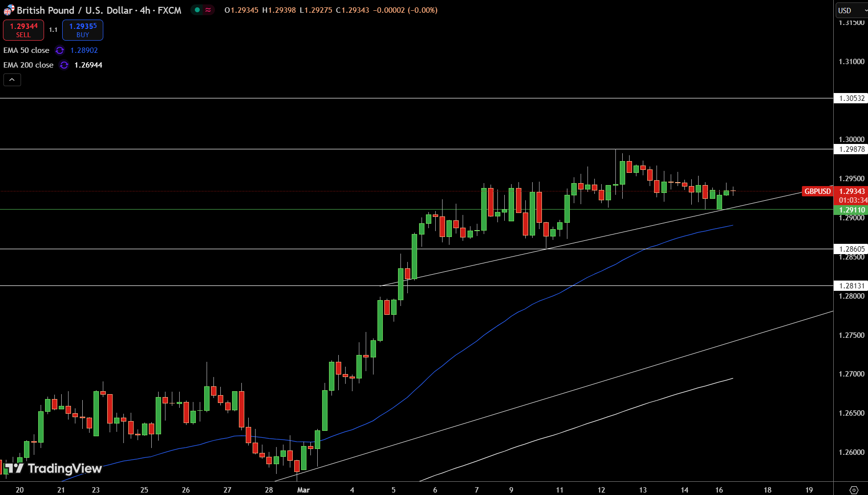Click the 28 date label on time axis
Screen dimensions: 868x495
[269, 490]
